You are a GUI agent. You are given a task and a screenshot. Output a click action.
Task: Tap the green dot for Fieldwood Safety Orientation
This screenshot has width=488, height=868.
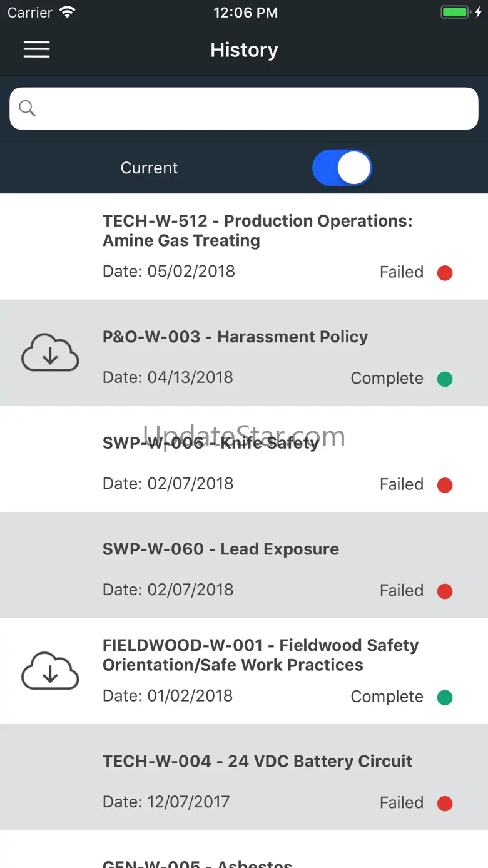tap(445, 697)
